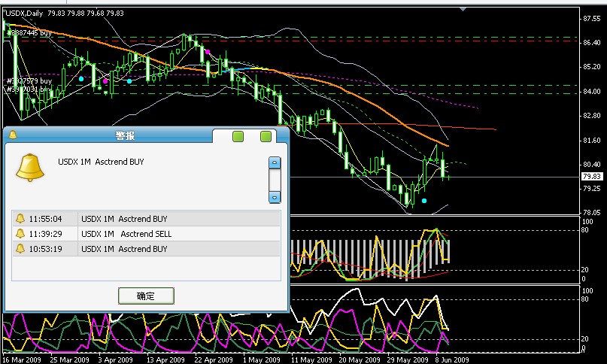This screenshot has width=607, height=364.
Task: Click the '8 Jun 2009' date label
Action: point(452,359)
